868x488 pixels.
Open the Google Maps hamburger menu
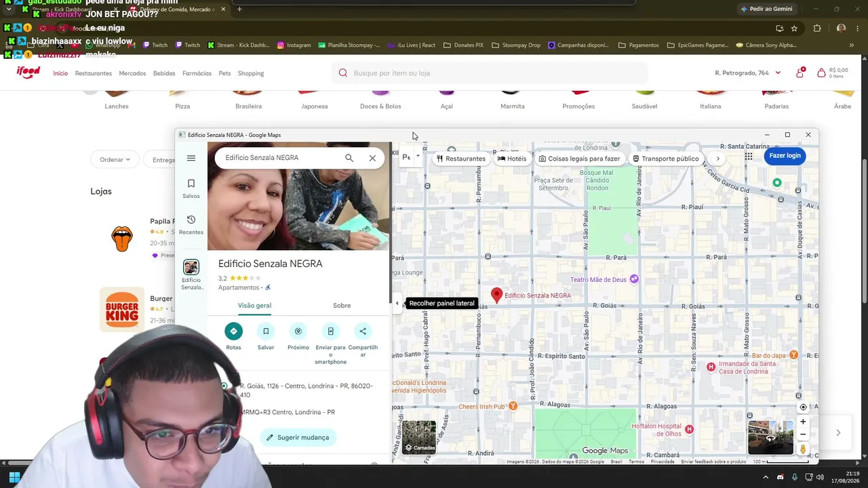click(191, 158)
